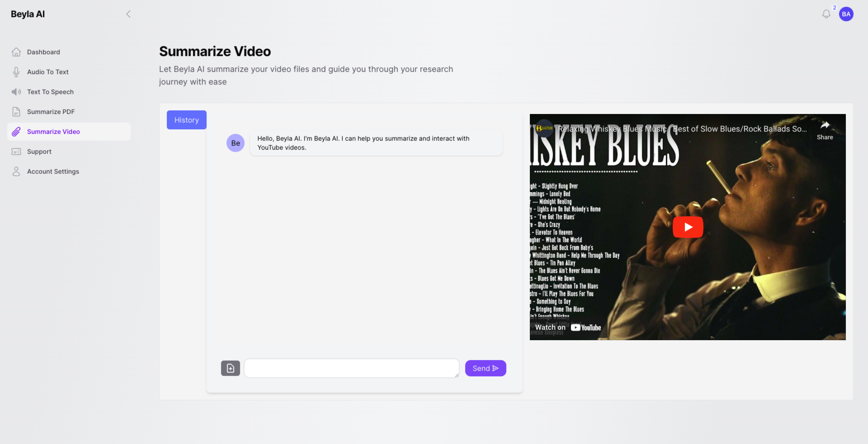Click the Summarize Video paperclip icon
Screen dimensions: 868x444
(x=16, y=131)
